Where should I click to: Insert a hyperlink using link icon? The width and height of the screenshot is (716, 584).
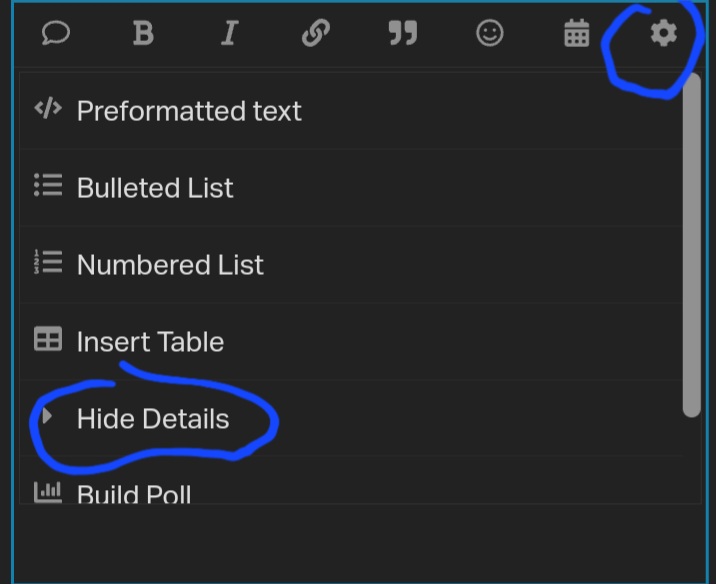click(x=315, y=34)
